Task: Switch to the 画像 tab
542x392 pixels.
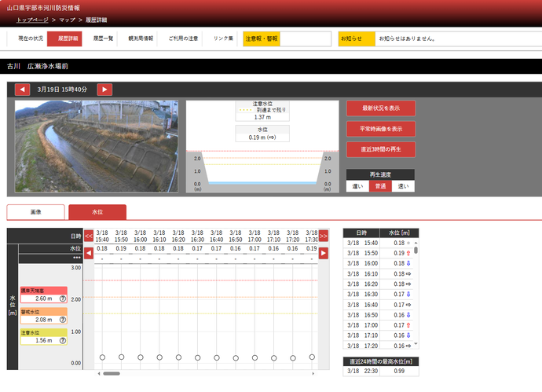Action: (x=35, y=212)
